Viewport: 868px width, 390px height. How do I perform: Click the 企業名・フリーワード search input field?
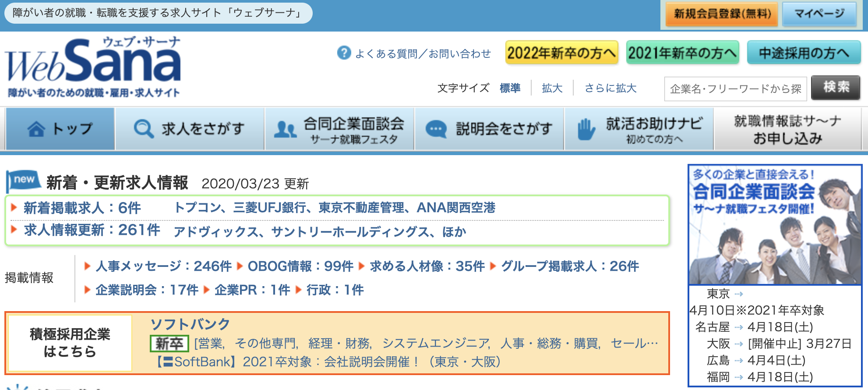(x=735, y=89)
